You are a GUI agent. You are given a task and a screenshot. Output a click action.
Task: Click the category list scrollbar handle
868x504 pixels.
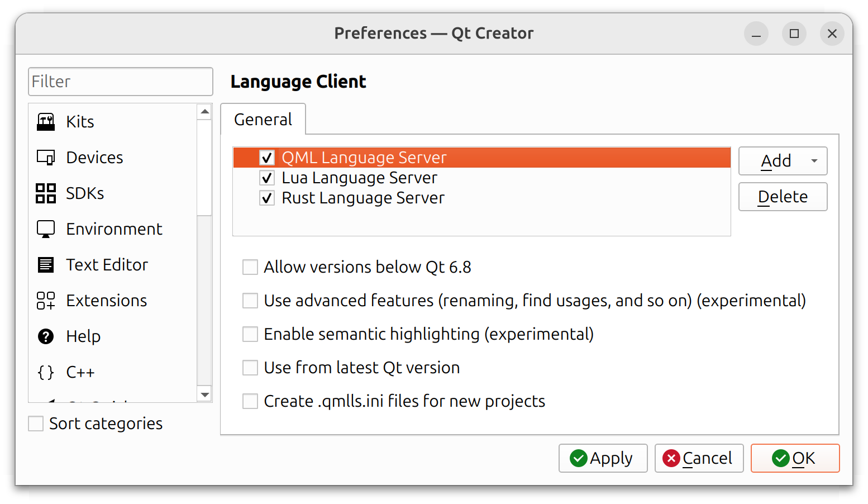click(x=205, y=168)
